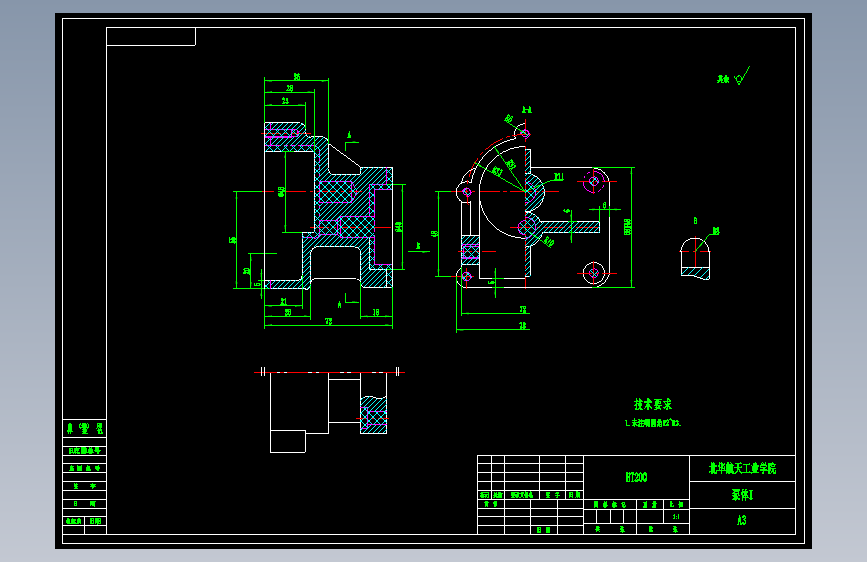Click the R10 radius dimension label
This screenshot has height=562, width=867.
[x=549, y=242]
